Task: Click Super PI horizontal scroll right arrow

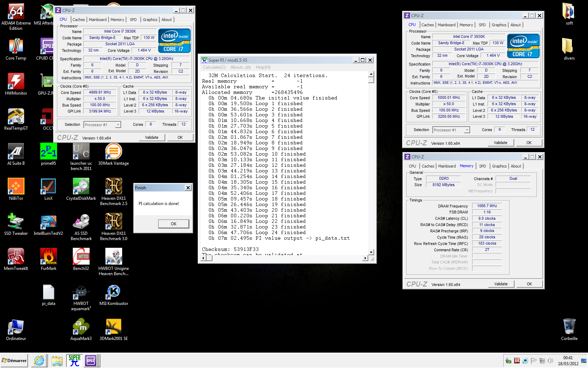Action: (365, 258)
